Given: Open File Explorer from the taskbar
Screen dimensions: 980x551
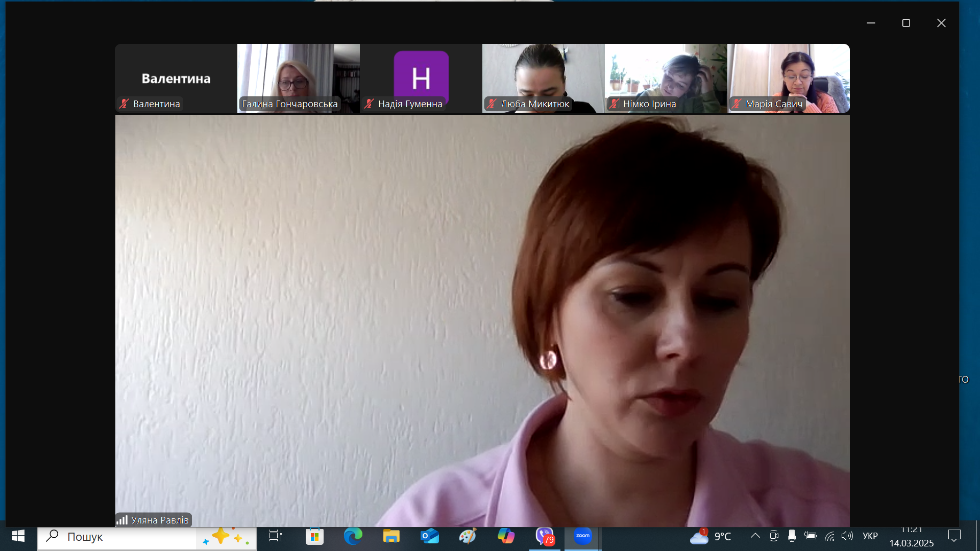Looking at the screenshot, I should [391, 536].
